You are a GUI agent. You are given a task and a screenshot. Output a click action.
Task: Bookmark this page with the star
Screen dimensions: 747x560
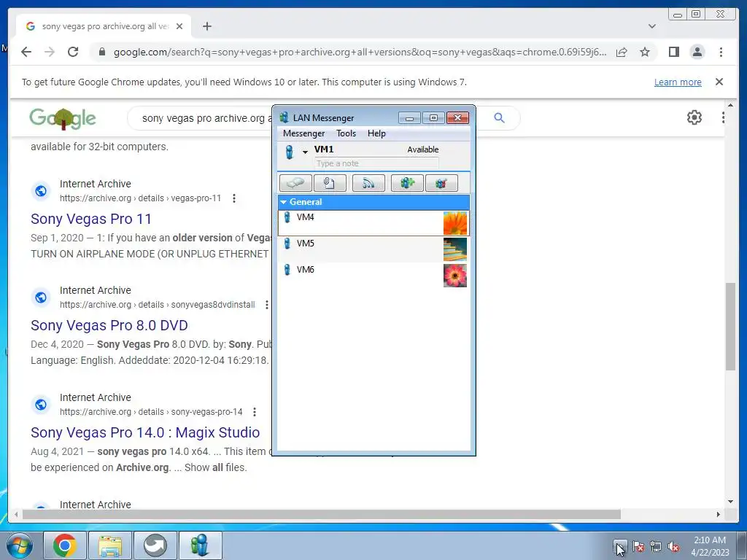[x=645, y=52]
